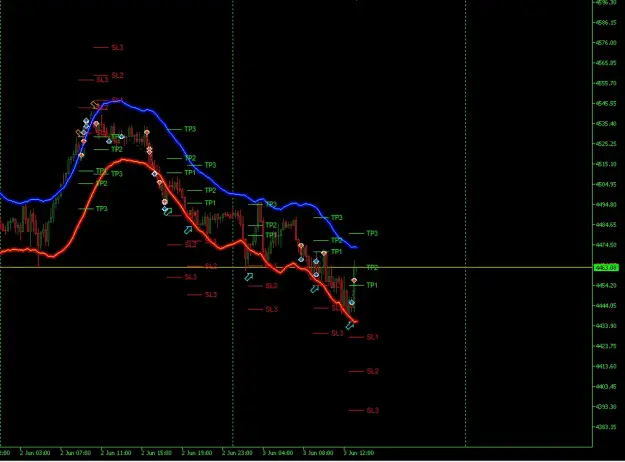Viewport: 625px width, 462px height.
Task: Click the SL3 label near the 4393.30 level
Action: coord(372,410)
